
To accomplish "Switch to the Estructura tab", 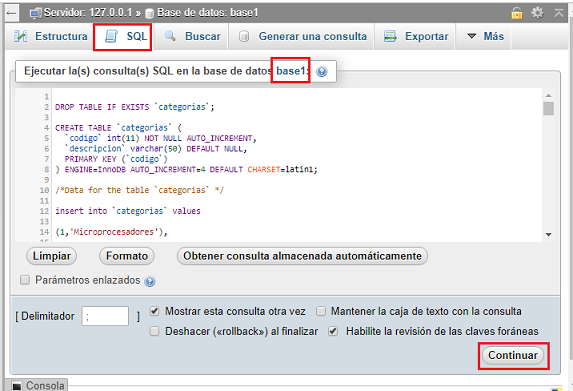I will coord(50,37).
